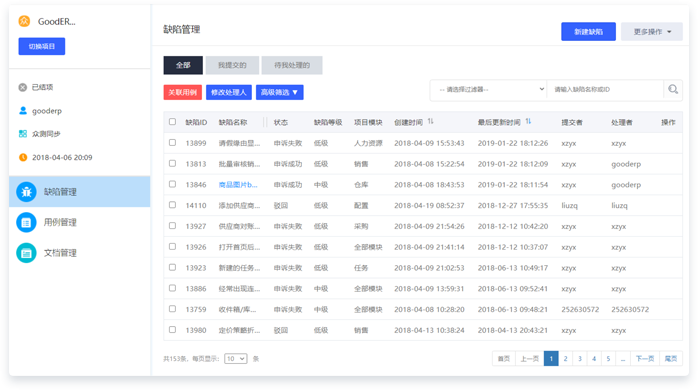Focus the defect name or ID search field

605,89
